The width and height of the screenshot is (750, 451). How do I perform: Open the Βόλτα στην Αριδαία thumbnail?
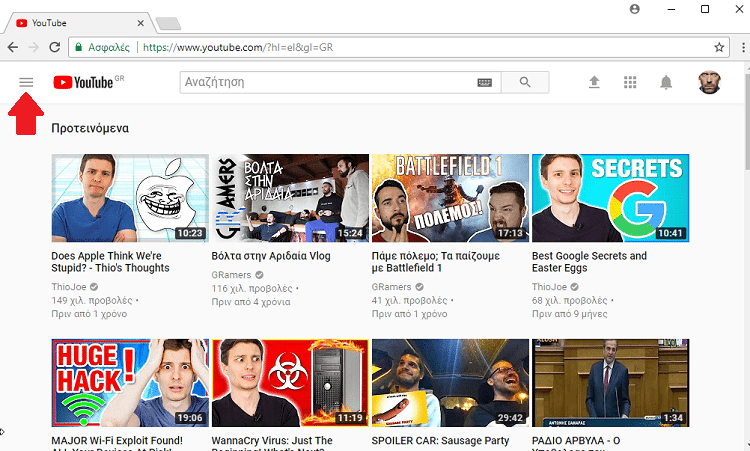pos(290,198)
